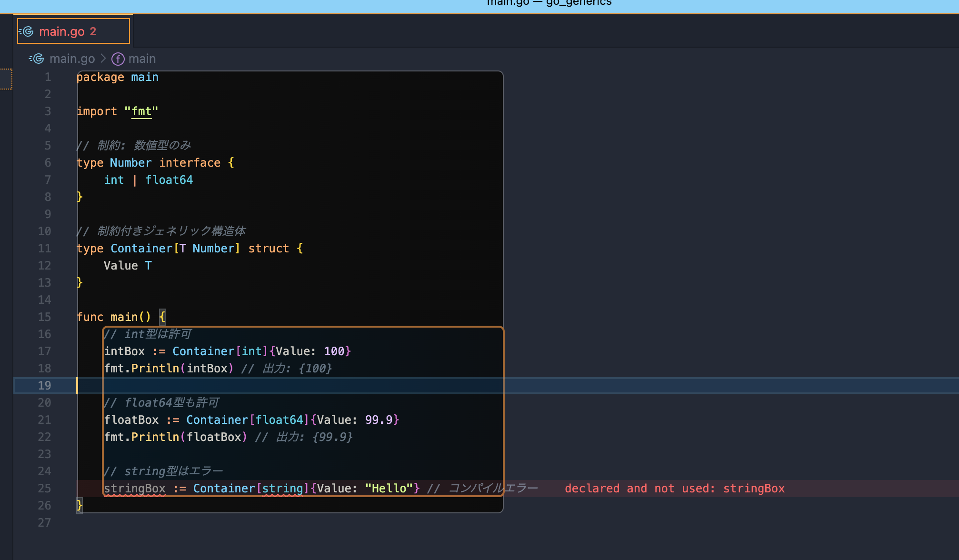The width and height of the screenshot is (959, 560).
Task: Click the dotted activity bar item at left
Action: 6,79
